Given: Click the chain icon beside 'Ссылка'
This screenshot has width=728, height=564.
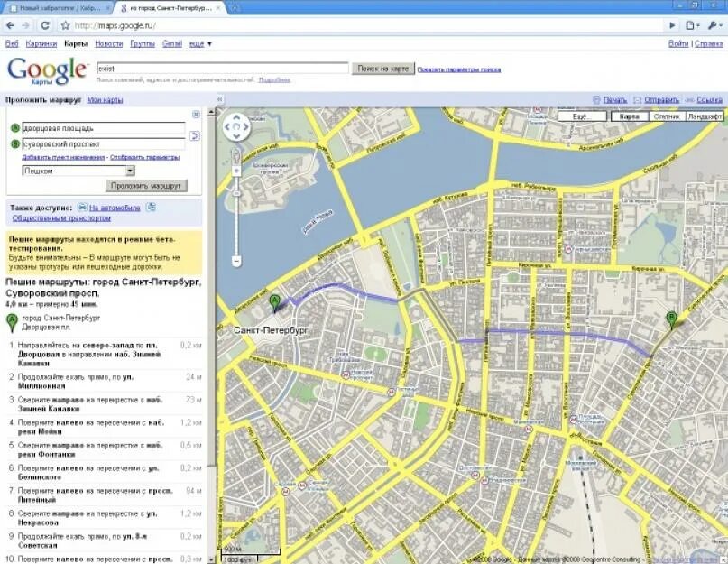Looking at the screenshot, I should click(690, 100).
